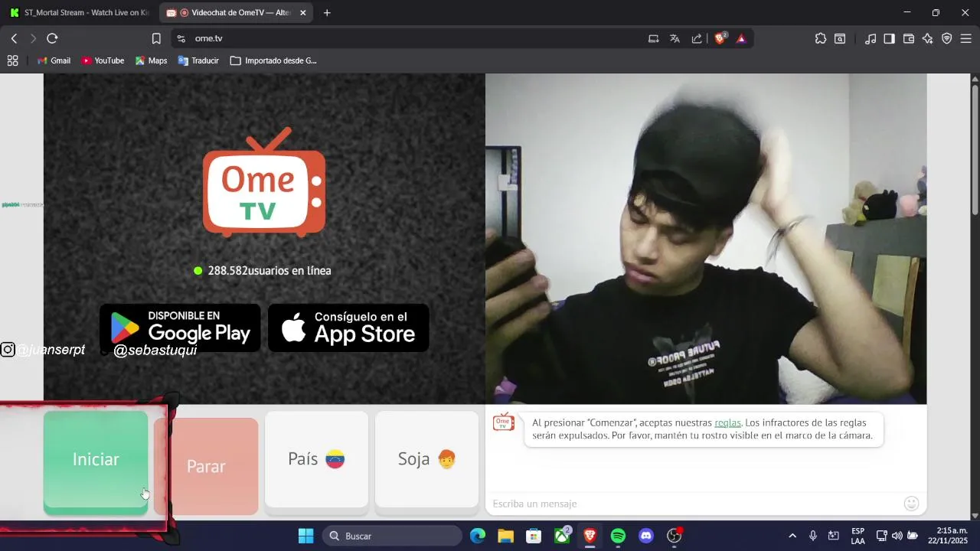The image size is (980, 551).
Task: Open the volume speaker icon in tray
Action: point(897,536)
